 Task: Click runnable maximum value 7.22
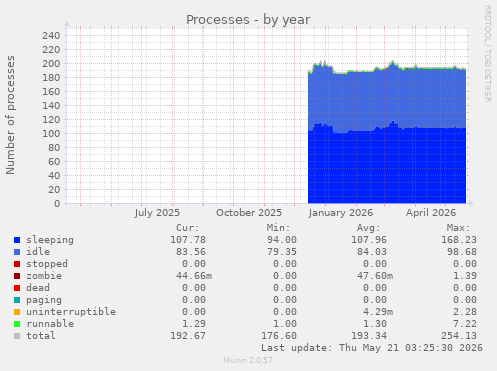465,324
